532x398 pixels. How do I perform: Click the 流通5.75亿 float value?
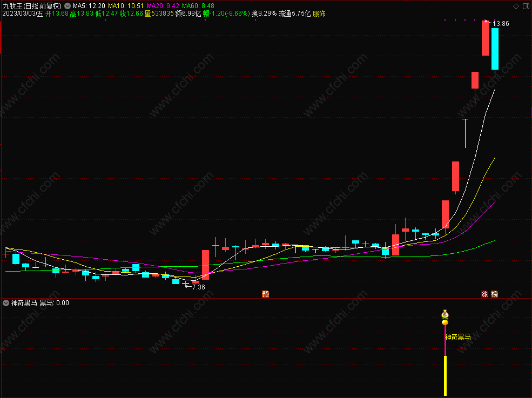pyautogui.click(x=294, y=14)
